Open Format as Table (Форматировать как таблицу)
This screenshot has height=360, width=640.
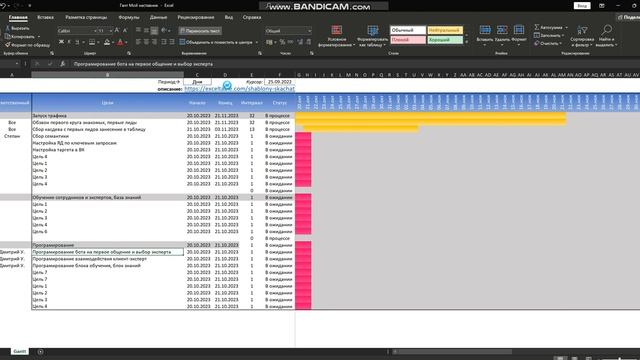(372, 36)
